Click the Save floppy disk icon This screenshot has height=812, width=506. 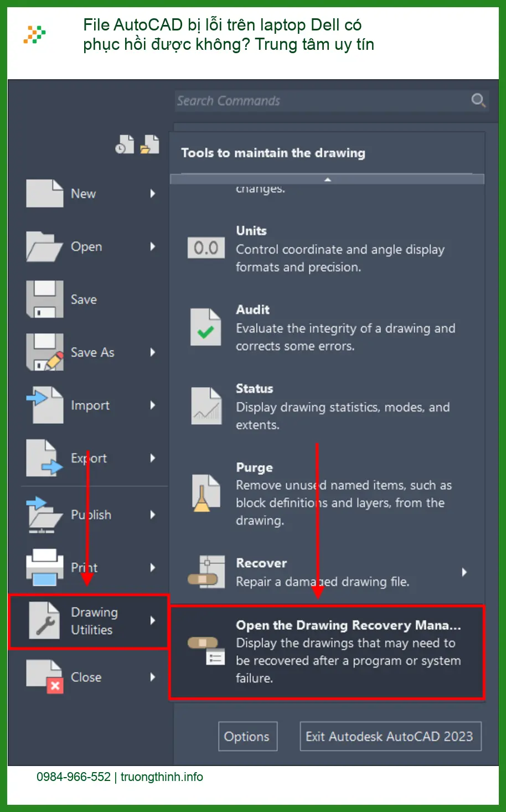(x=45, y=299)
